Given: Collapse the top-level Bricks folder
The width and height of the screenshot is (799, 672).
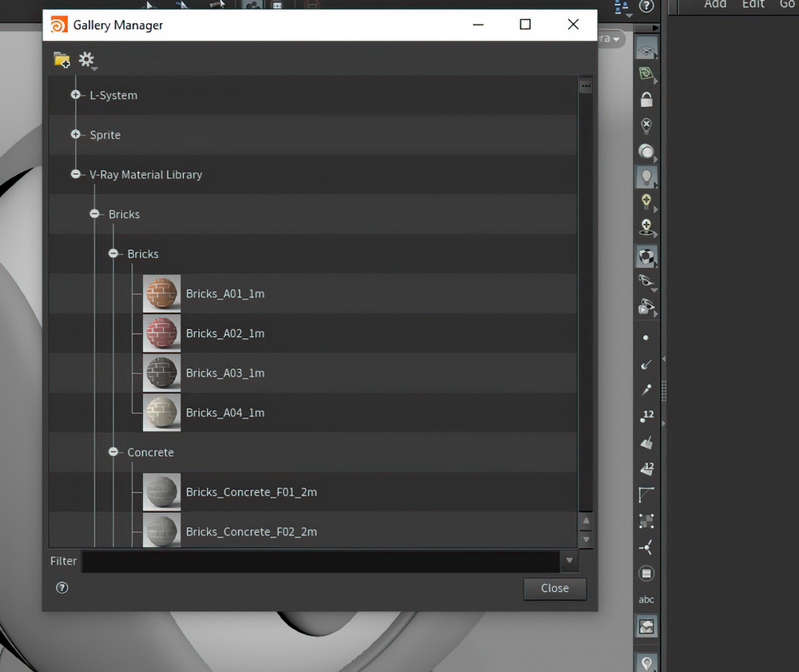Looking at the screenshot, I should click(x=94, y=214).
